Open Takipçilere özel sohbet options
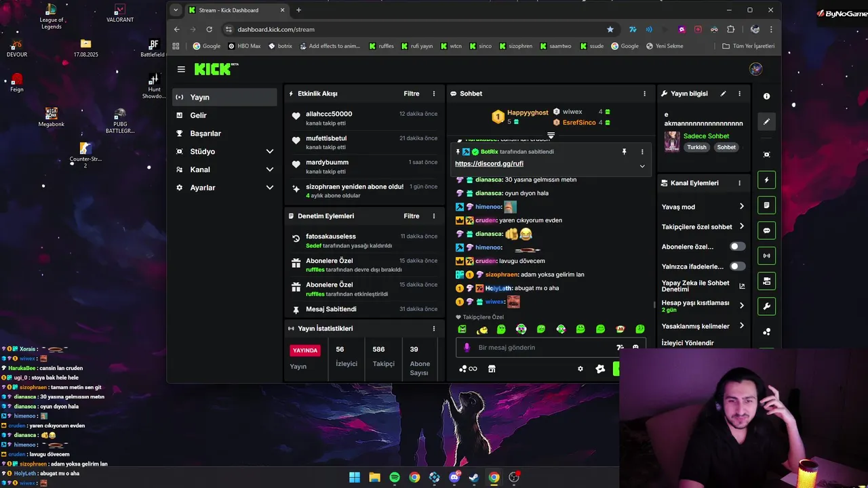 (741, 226)
